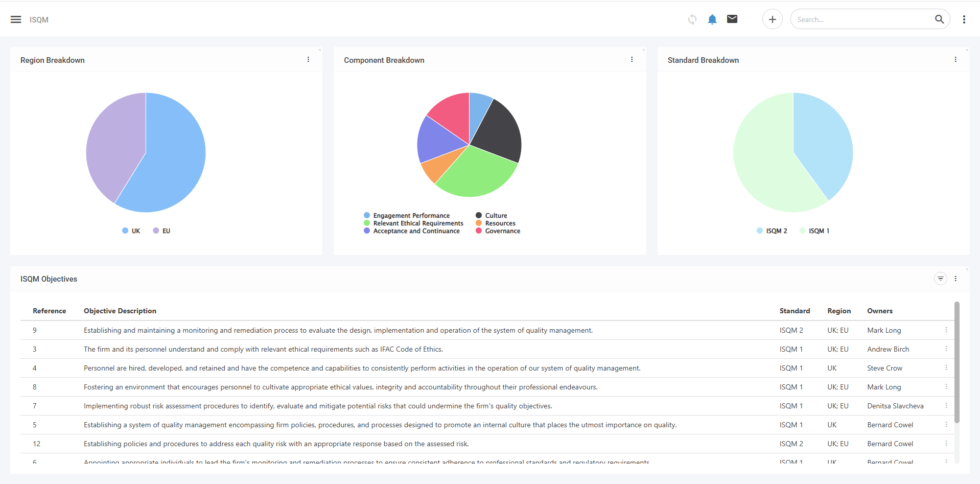
Task: Open the app overflow three-dot menu
Action: (x=964, y=19)
